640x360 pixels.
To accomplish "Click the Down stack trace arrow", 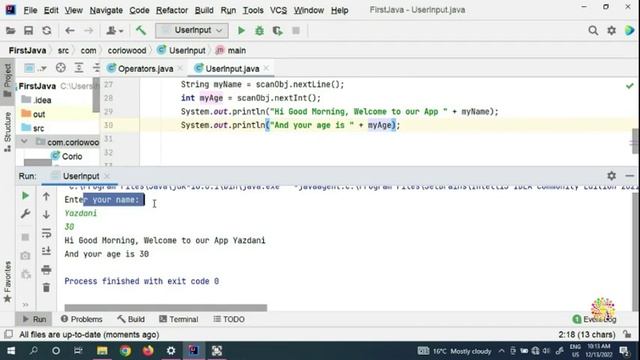I will (x=46, y=214).
